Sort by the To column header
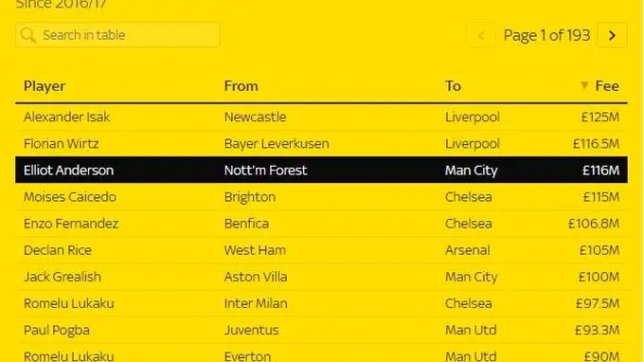The height and width of the screenshot is (362, 644). 453,86
